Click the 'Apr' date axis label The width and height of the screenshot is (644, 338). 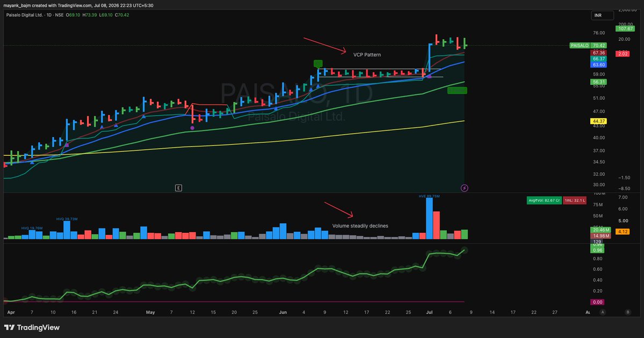pos(11,312)
